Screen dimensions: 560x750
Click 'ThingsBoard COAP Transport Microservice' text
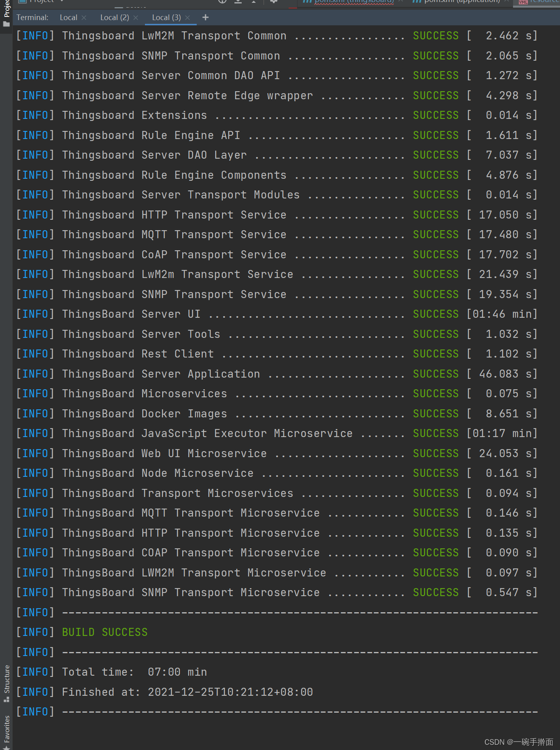(x=191, y=553)
